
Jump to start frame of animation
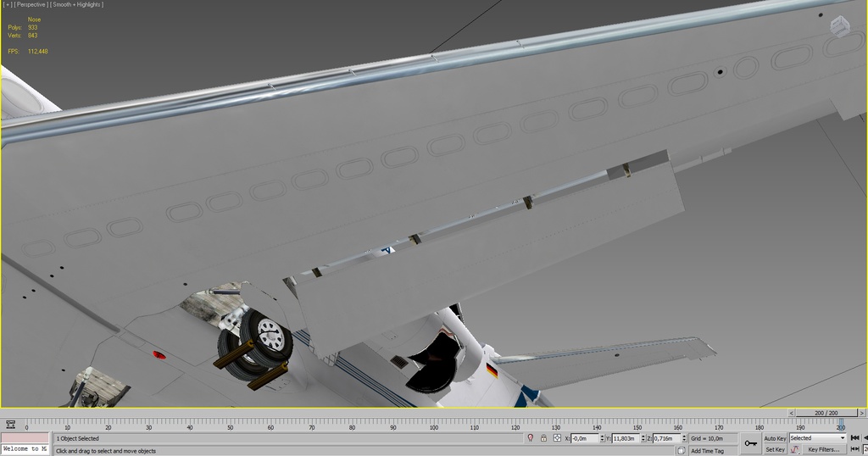tap(855, 438)
